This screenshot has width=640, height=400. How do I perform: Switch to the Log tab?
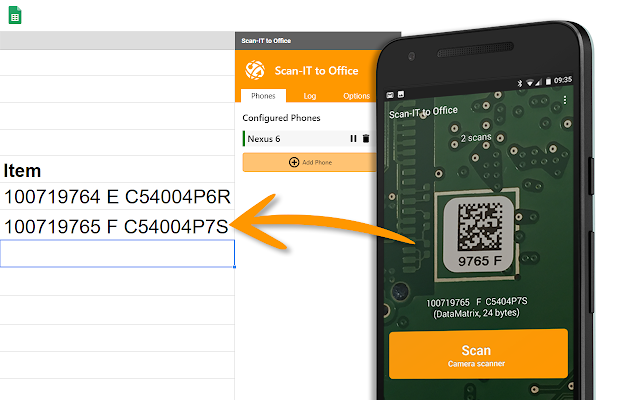[x=309, y=96]
